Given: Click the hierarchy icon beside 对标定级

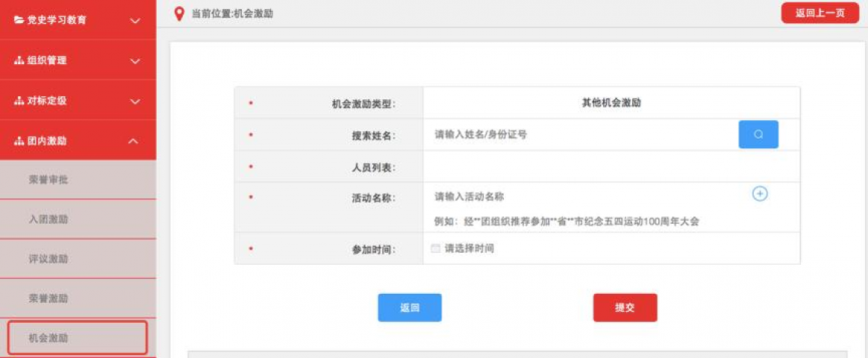Looking at the screenshot, I should coord(19,101).
